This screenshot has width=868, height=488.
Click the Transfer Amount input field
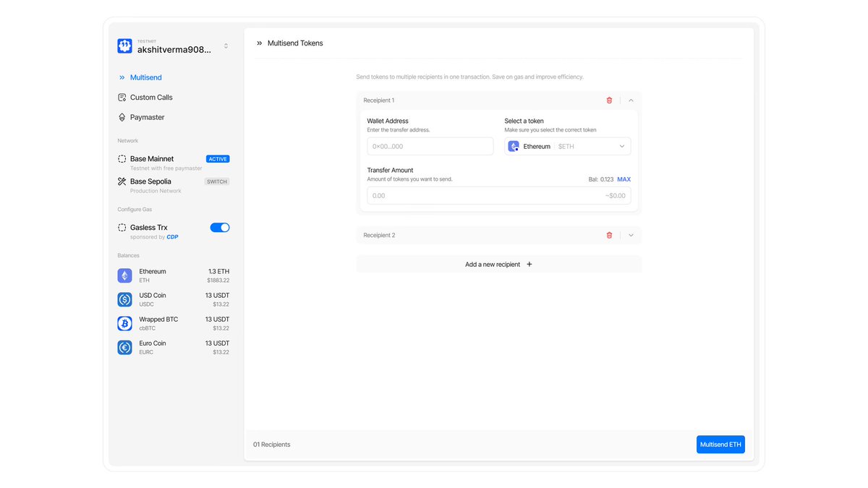(499, 195)
